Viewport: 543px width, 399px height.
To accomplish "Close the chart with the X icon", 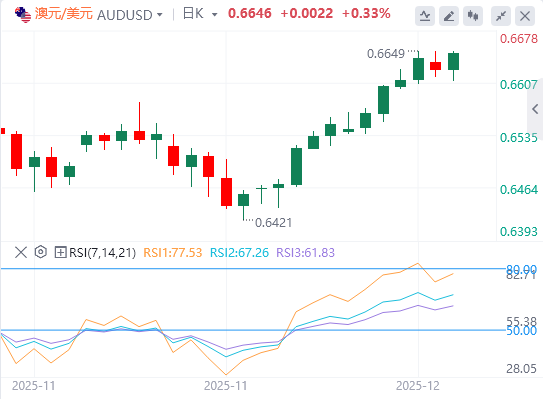I will pos(525,16).
